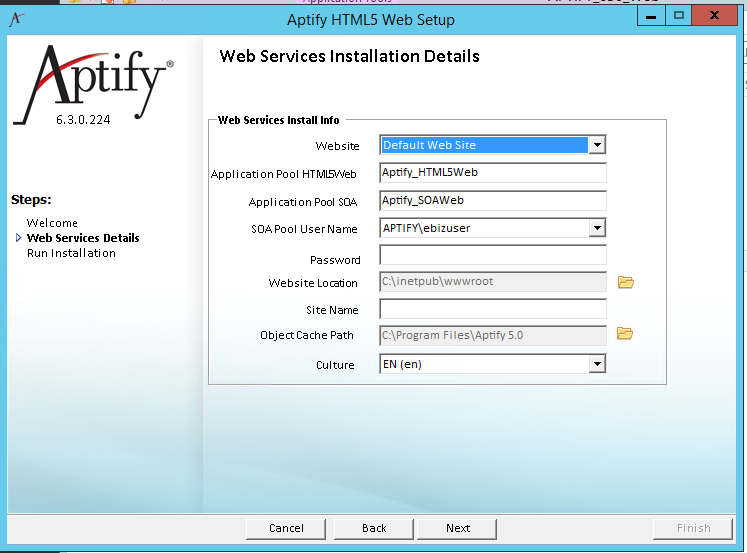This screenshot has width=747, height=553.
Task: Click the Web Services Installation Details heading
Action: tap(349, 56)
